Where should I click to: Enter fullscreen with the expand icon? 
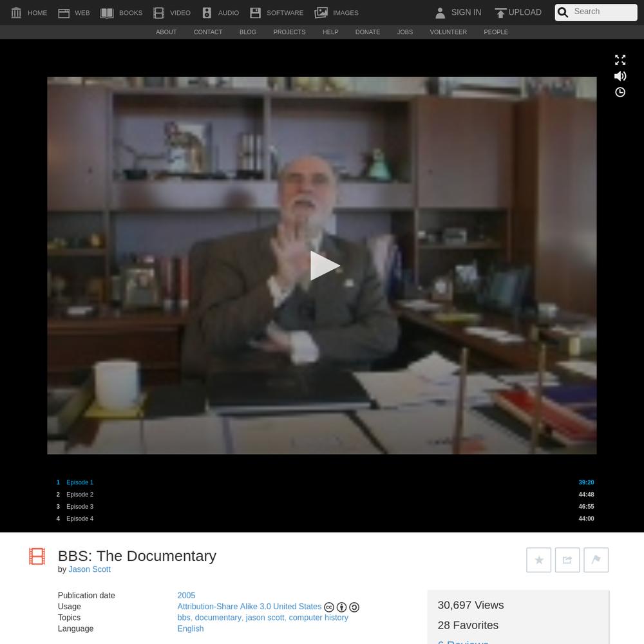(x=620, y=60)
